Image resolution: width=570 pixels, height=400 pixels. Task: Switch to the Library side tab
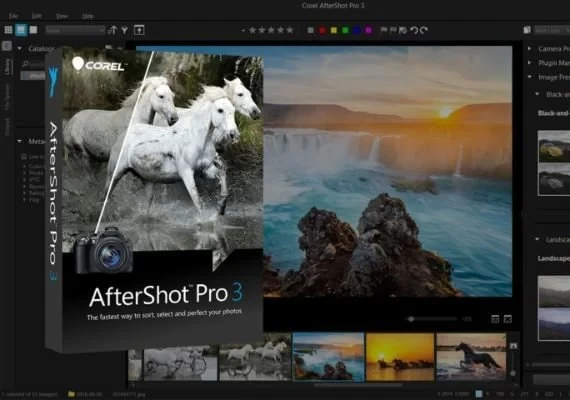[7, 66]
